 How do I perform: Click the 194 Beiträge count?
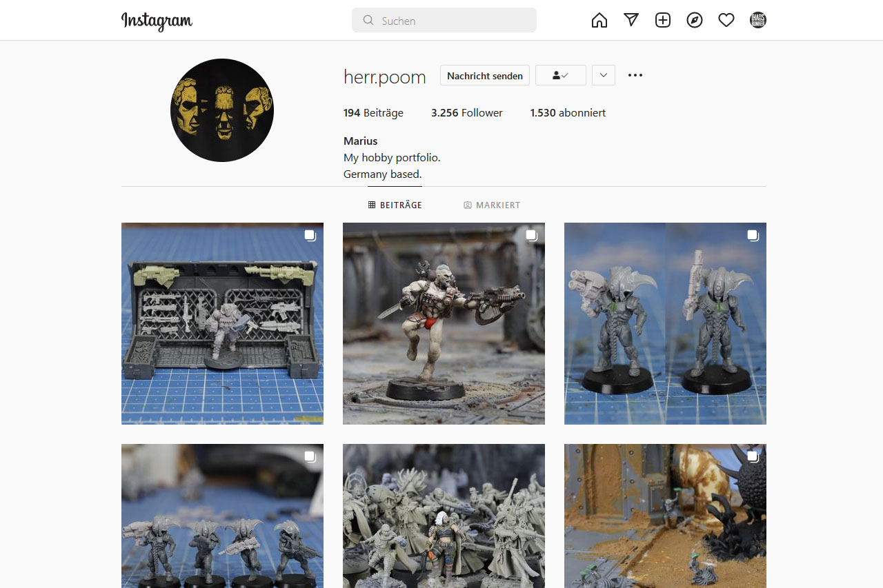pyautogui.click(x=373, y=112)
